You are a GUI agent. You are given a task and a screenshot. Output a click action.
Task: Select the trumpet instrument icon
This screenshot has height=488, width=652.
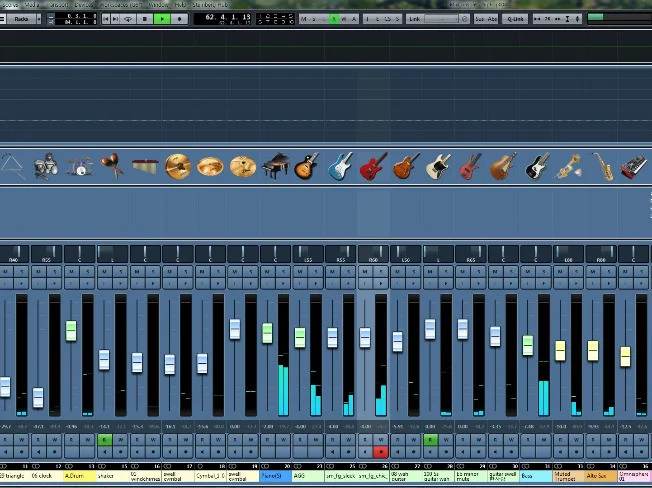point(570,166)
